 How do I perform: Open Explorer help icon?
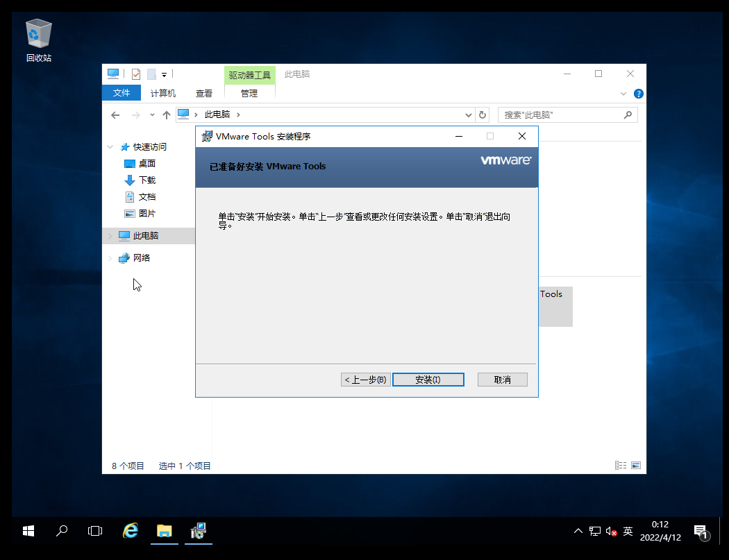(638, 94)
